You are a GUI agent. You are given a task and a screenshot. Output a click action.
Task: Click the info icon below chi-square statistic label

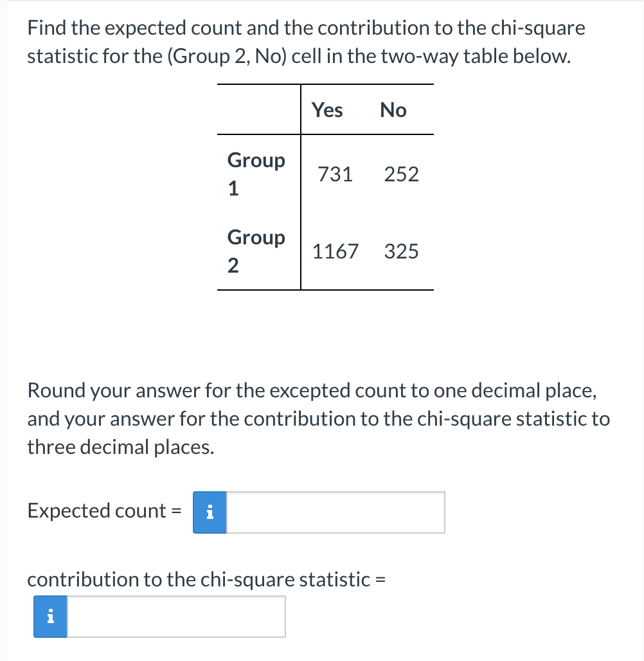point(49,618)
